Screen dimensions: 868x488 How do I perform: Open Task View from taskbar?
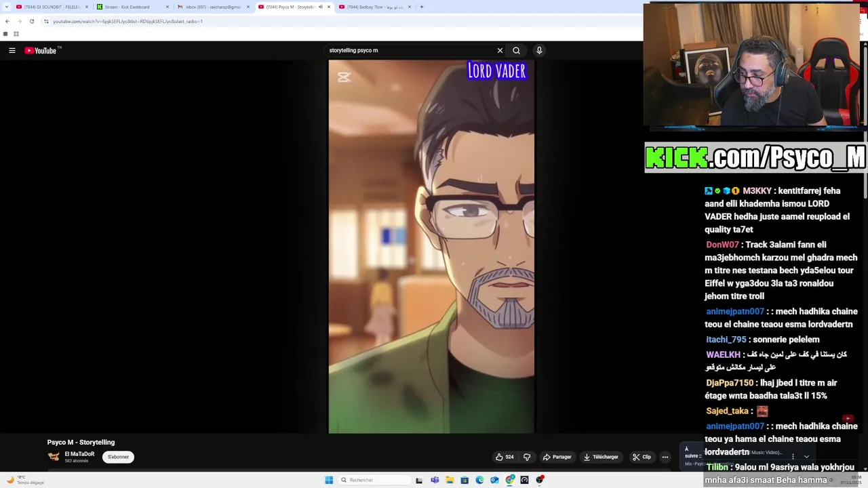coord(419,480)
